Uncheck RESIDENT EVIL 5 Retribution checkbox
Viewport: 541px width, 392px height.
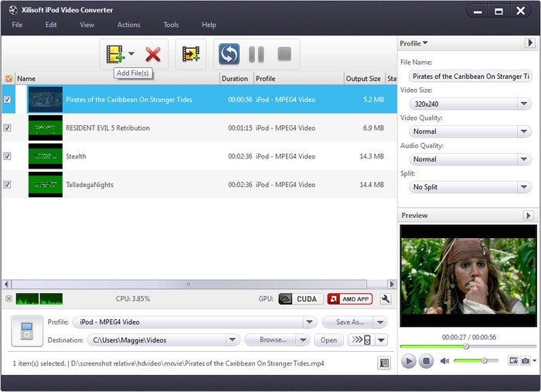pos(7,128)
